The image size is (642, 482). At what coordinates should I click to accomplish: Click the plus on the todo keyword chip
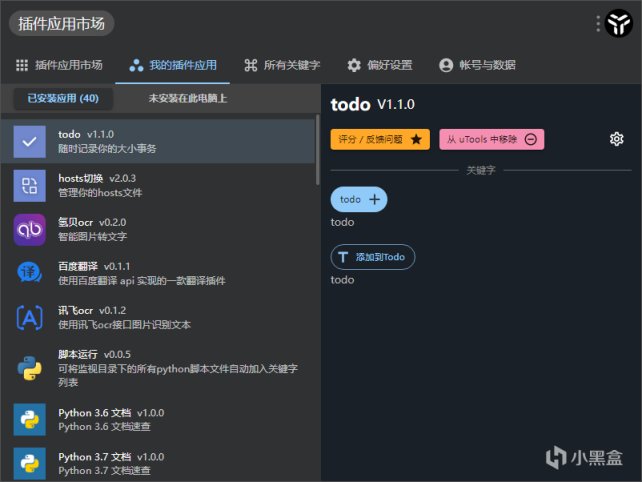pos(375,199)
